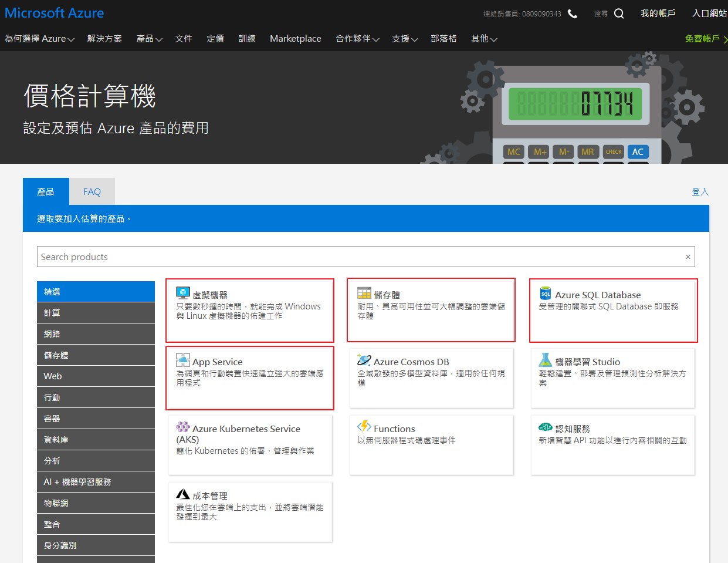Select the AI + 機器學習服務 category
This screenshot has width=728, height=563.
coord(96,482)
